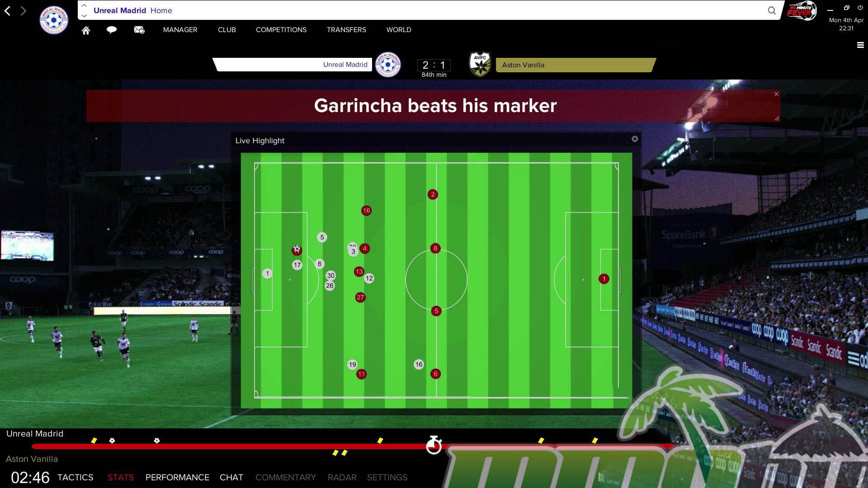This screenshot has height=488, width=868.
Task: Select white player 3 on the pitch
Action: (354, 252)
